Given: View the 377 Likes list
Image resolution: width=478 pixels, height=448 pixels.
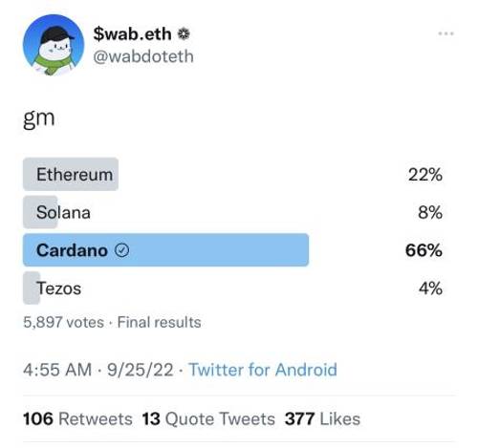Looking at the screenshot, I should coord(322,418).
